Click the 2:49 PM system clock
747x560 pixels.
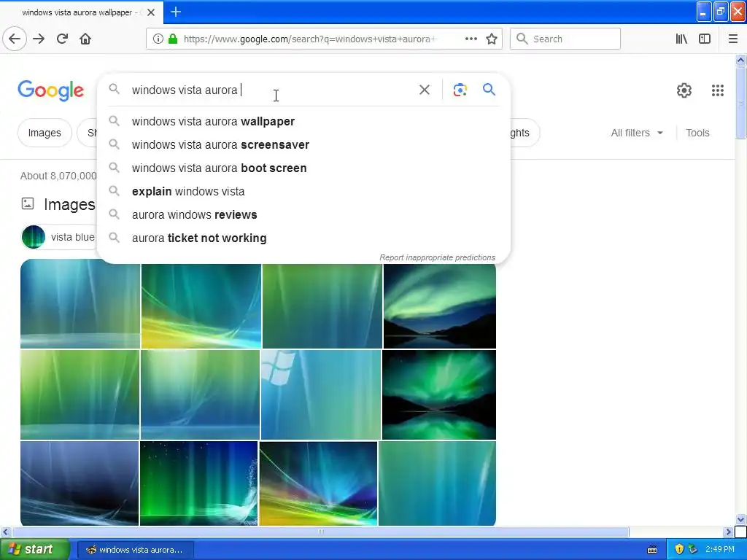tap(720, 550)
